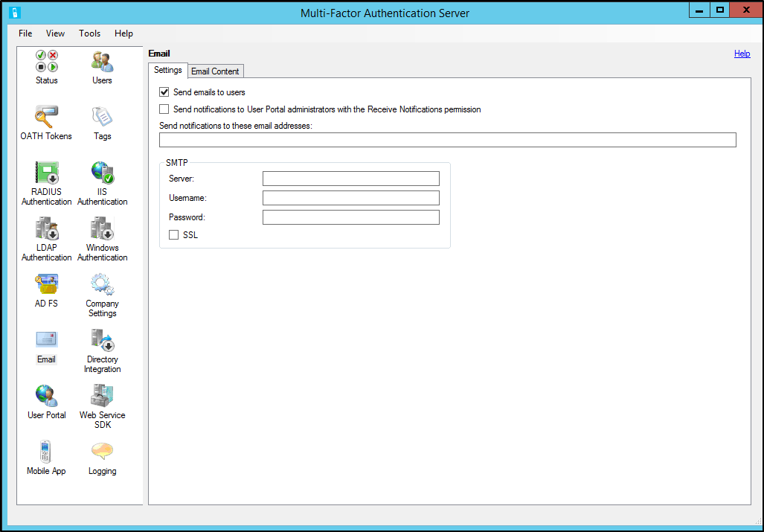The height and width of the screenshot is (532, 764).
Task: Open RADIUS Authentication settings
Action: tap(46, 177)
